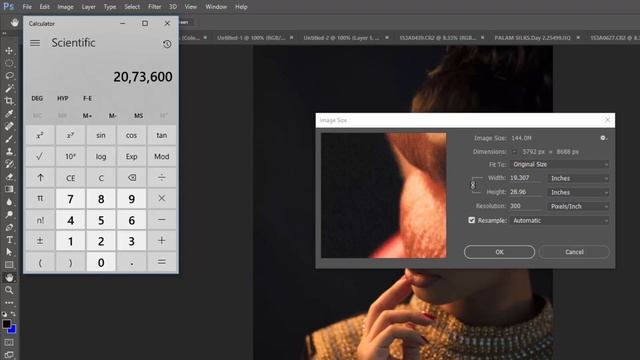Open the Width units dropdown
Image resolution: width=640 pixels, height=360 pixels.
click(x=578, y=178)
